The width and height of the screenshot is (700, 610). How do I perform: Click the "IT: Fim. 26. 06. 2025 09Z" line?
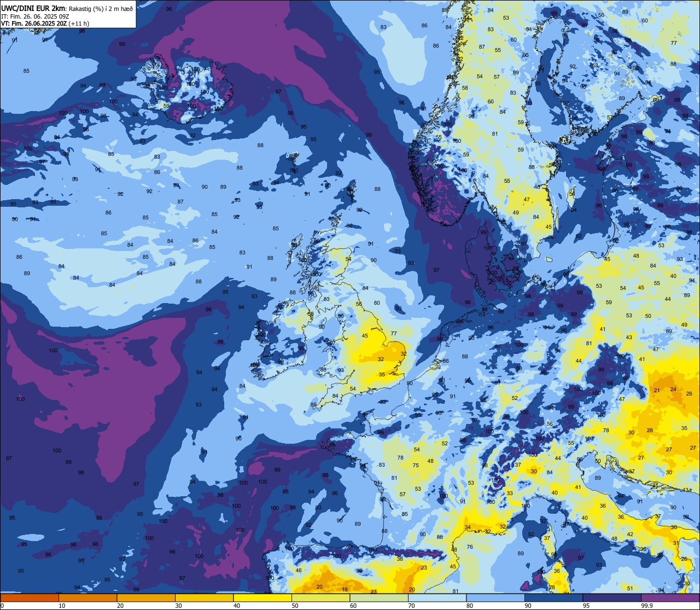36,16
